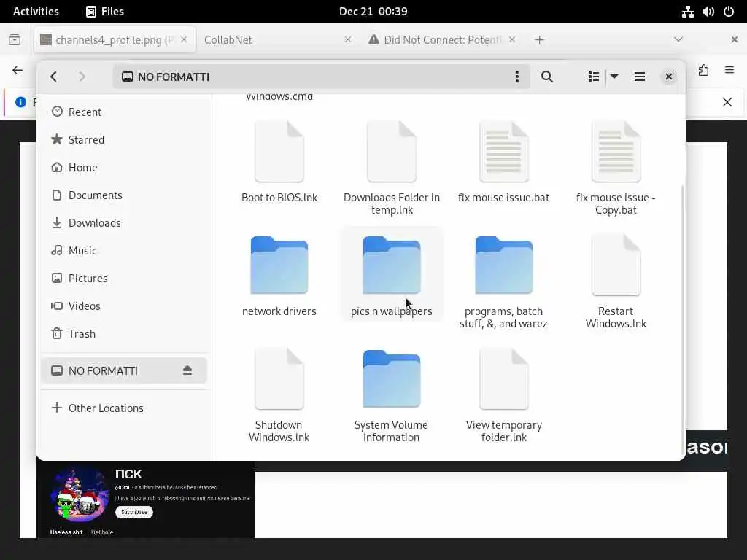
Task: Open Documents in the sidebar
Action: pos(124,195)
